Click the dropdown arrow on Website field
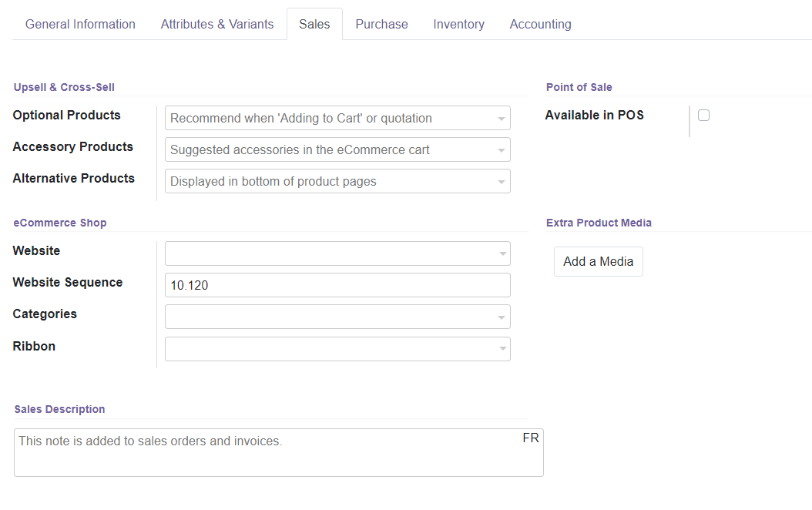The image size is (812, 510). tap(502, 253)
